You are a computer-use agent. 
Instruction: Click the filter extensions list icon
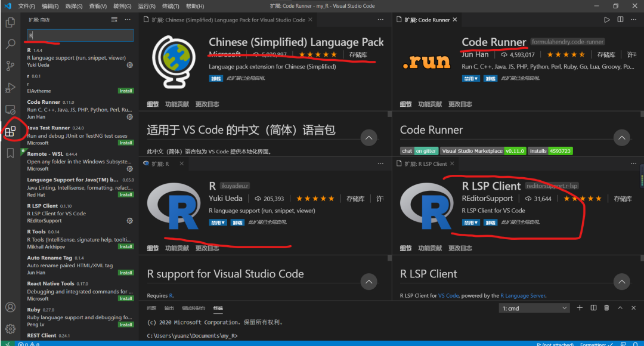pos(114,19)
